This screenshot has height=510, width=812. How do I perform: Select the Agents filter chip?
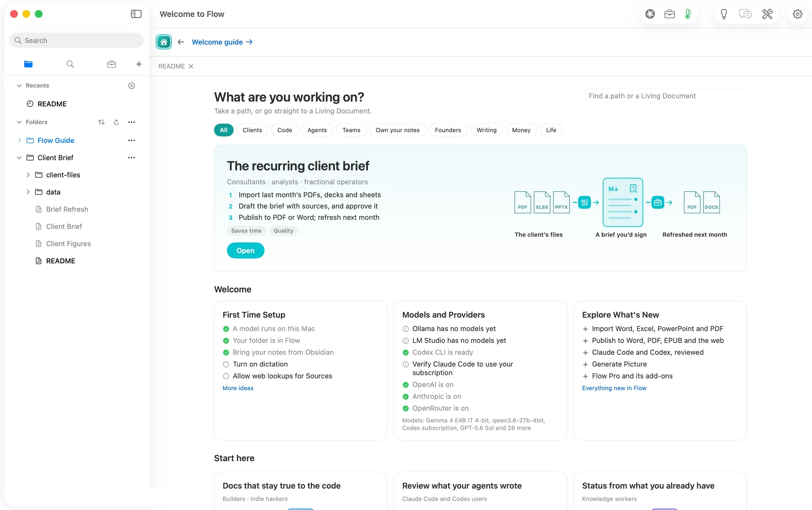coord(317,130)
